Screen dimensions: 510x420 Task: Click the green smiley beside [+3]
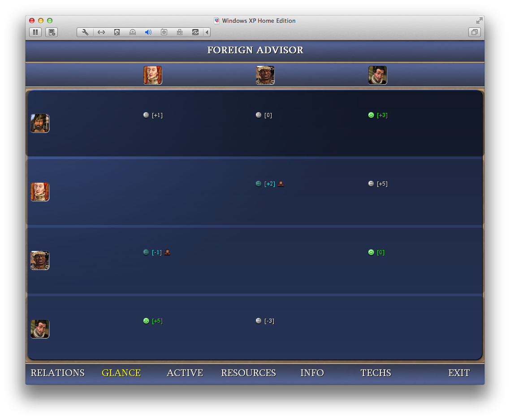point(371,115)
